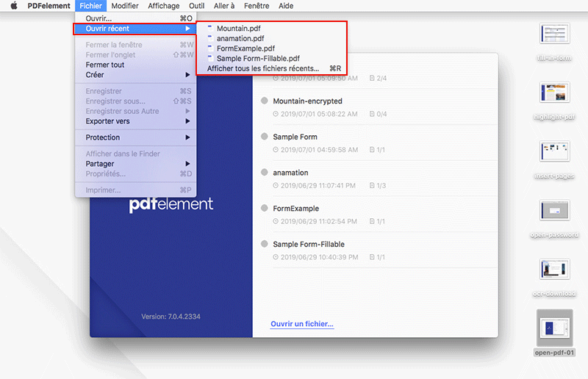Open the Affichage menu
Viewport: 588px width, 379px height.
pyautogui.click(x=163, y=6)
